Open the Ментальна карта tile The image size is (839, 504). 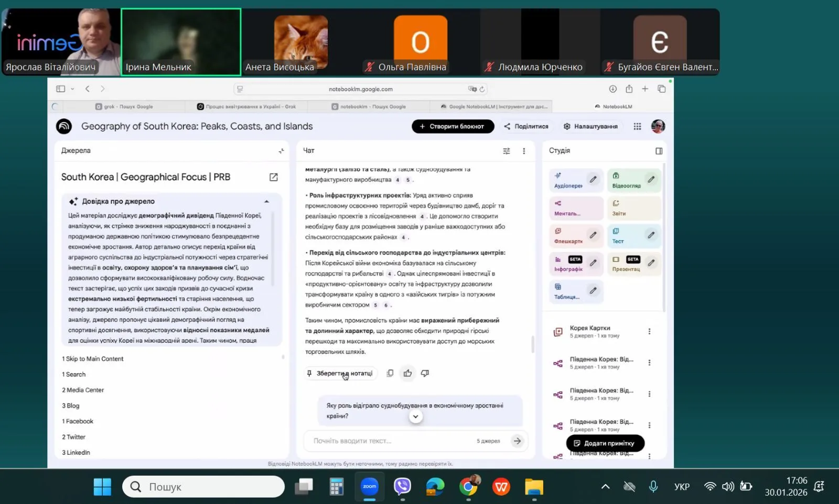coord(576,208)
